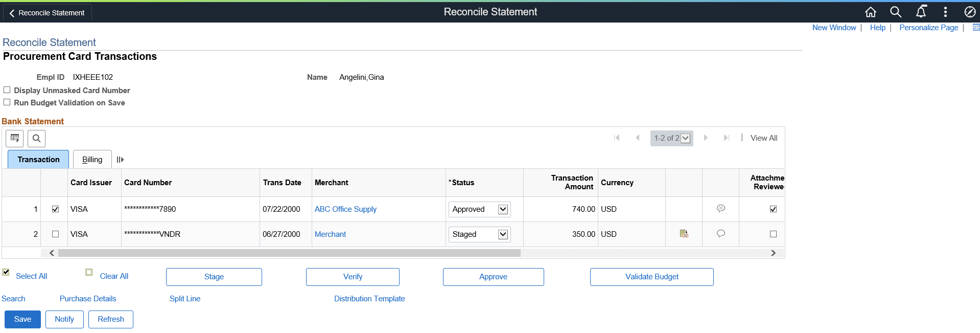Click the grid personalize icon
The height and width of the screenshot is (333, 980).
click(x=15, y=138)
